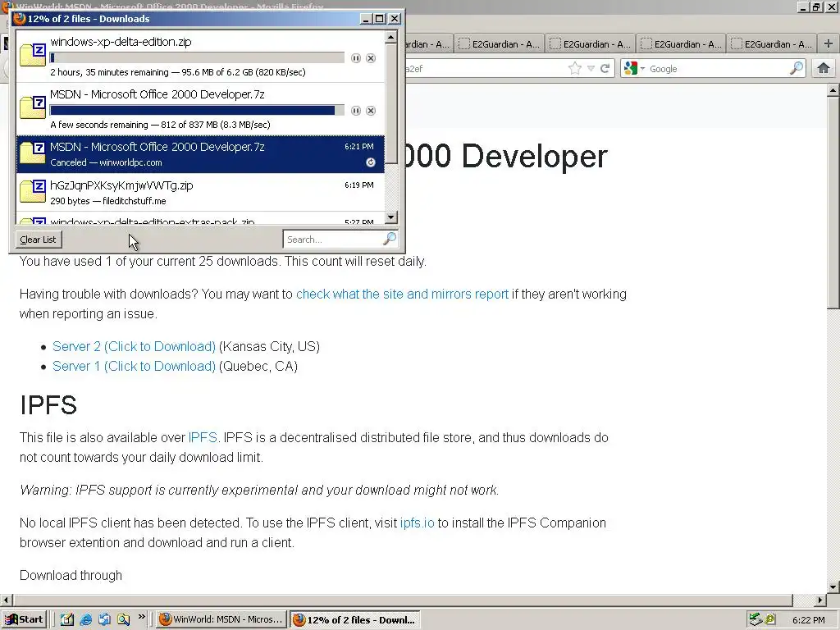Open the URL bar history dropdown arrow
840x630 pixels.
click(591, 69)
